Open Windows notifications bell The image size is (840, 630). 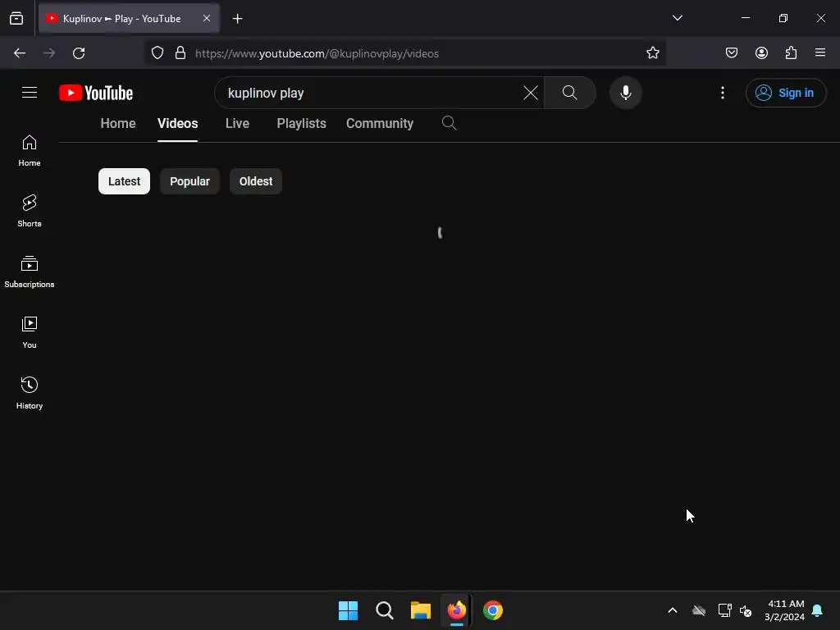817,610
